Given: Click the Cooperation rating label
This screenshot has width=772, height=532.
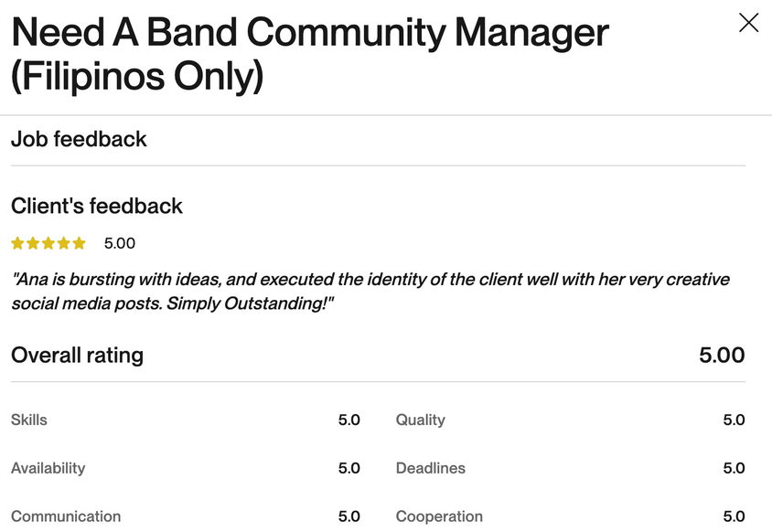Looking at the screenshot, I should click(x=439, y=516).
